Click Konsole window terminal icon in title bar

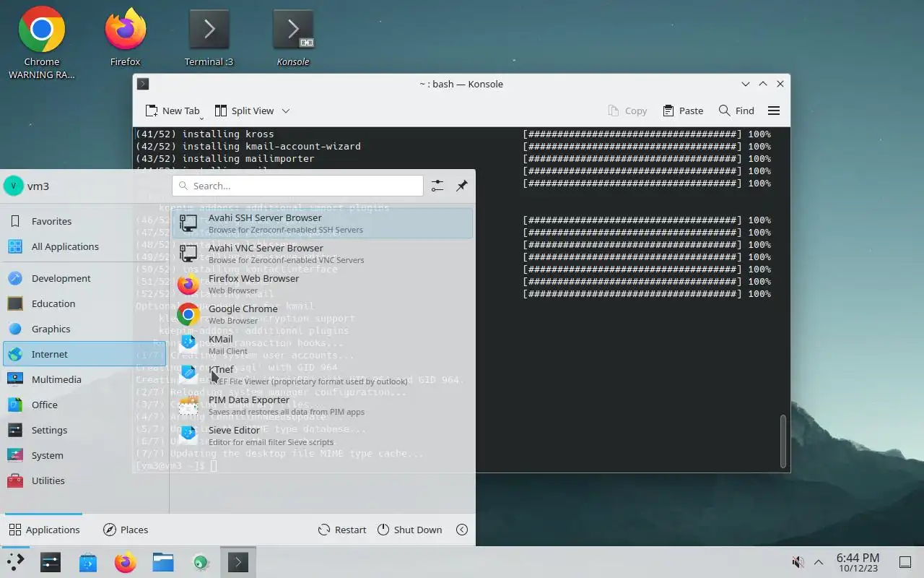(143, 84)
